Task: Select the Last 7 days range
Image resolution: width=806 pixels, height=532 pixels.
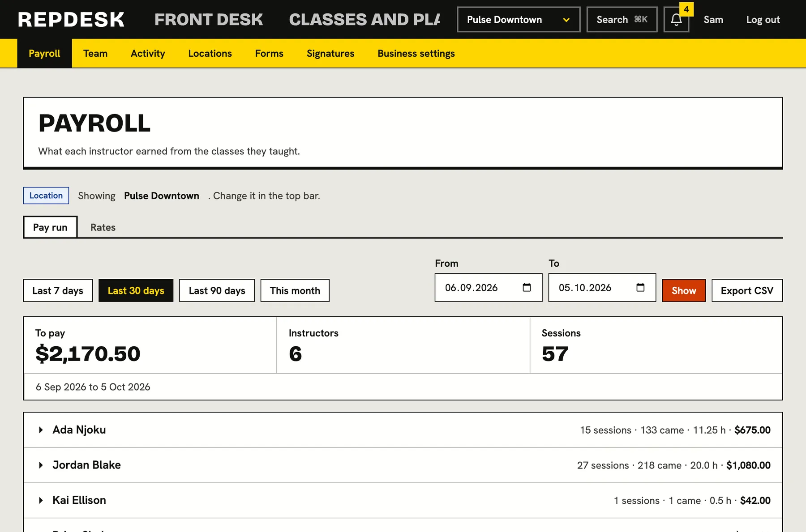Action: point(58,291)
